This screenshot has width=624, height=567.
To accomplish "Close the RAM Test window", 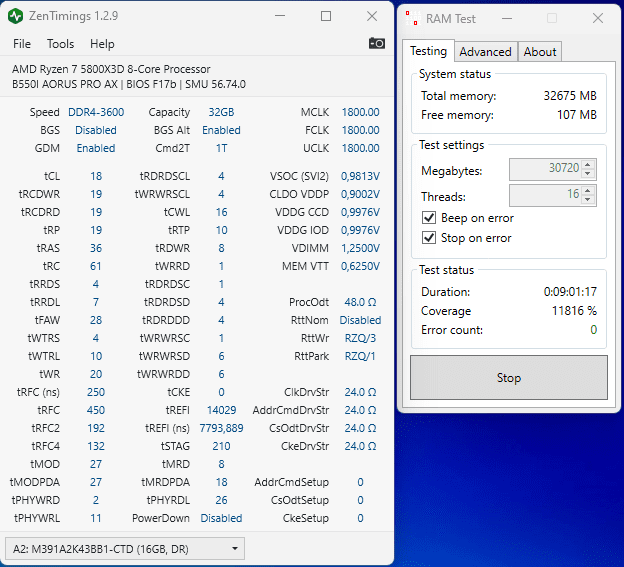I will coord(598,18).
